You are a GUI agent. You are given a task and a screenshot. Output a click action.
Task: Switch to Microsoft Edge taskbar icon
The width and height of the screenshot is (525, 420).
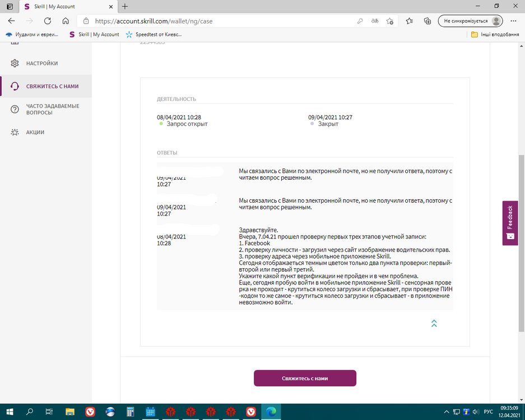(x=271, y=412)
